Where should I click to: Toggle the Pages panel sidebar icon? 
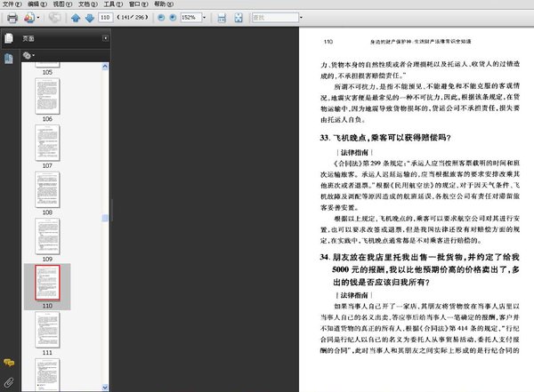(9, 38)
